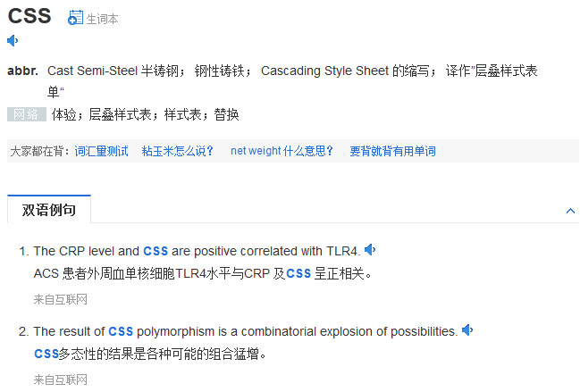The height and width of the screenshot is (392, 580).
Task: Open the 词汇量测试 link
Action: 102,151
